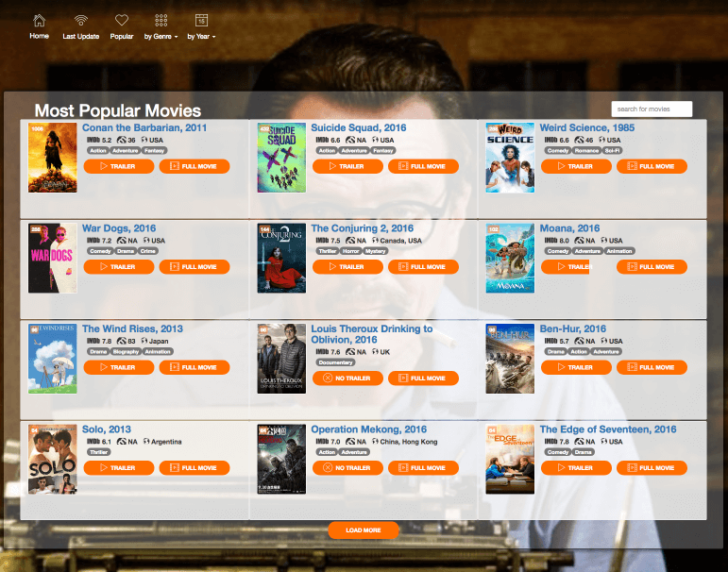The width and height of the screenshot is (728, 572).
Task: Watch full movie of Weird Science
Action: pos(652,166)
